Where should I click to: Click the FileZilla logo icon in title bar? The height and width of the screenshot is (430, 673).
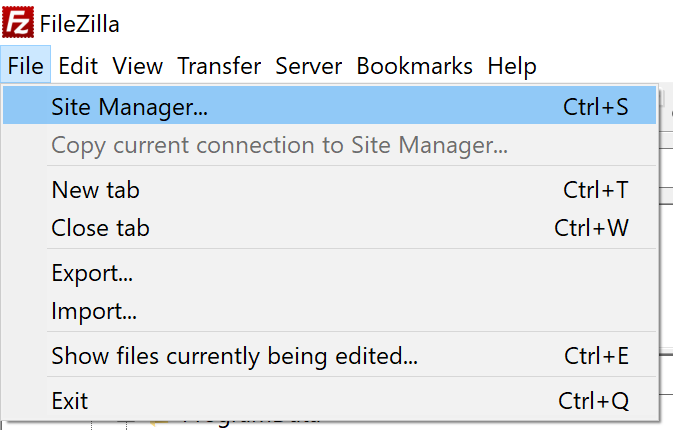[x=18, y=22]
